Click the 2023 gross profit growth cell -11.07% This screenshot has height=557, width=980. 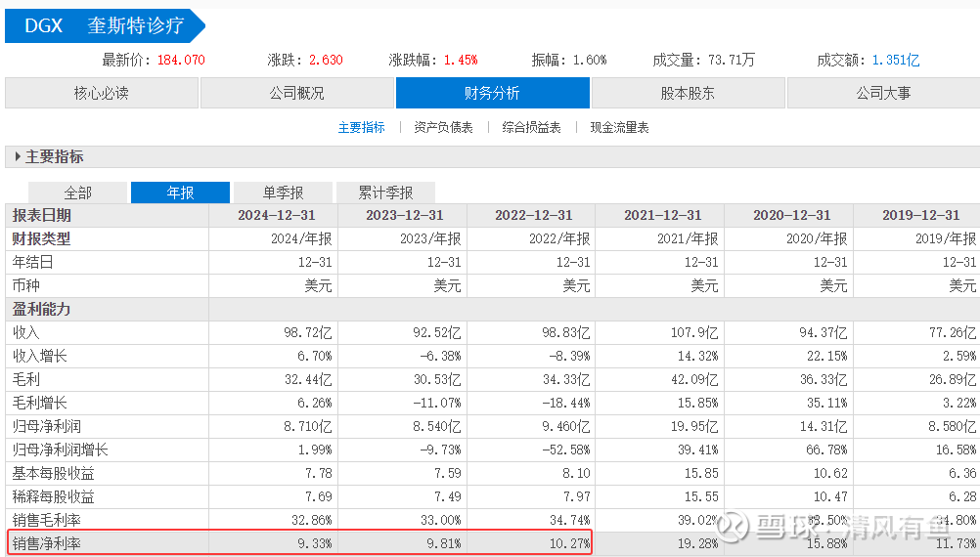[437, 403]
